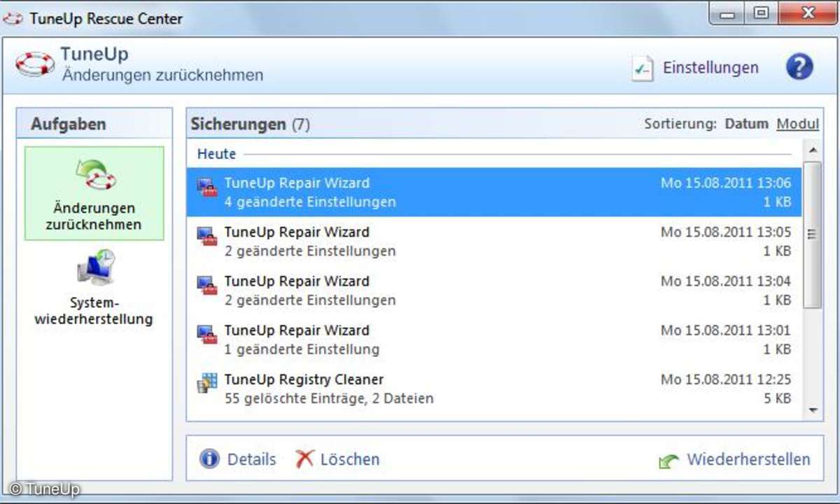The width and height of the screenshot is (840, 504).
Task: Click the scrollbar up arrow
Action: click(813, 150)
